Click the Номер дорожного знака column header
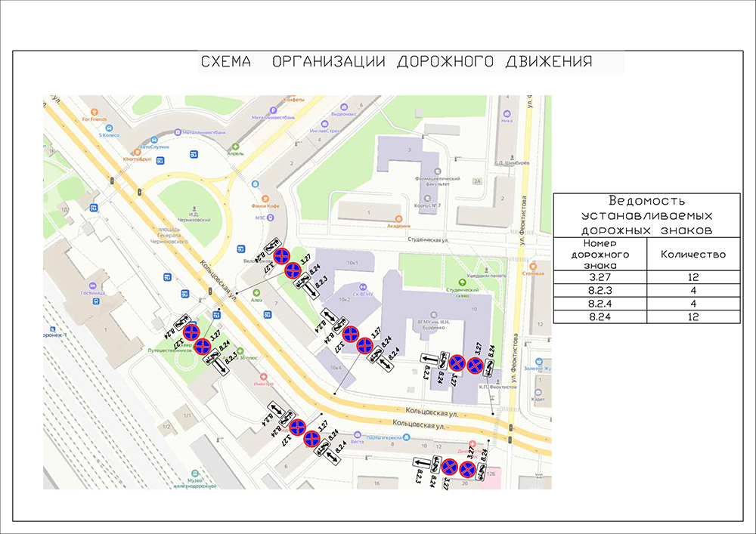The width and height of the screenshot is (756, 534). point(600,255)
